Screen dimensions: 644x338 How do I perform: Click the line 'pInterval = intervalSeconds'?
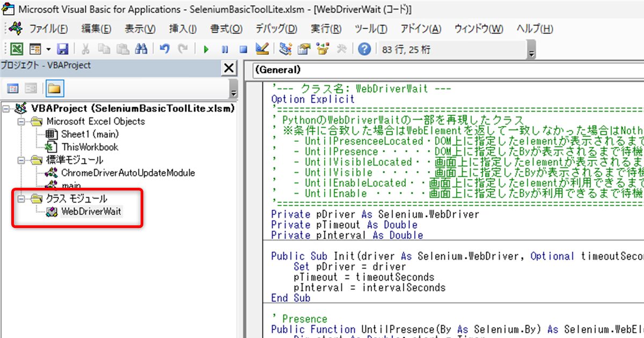click(369, 288)
